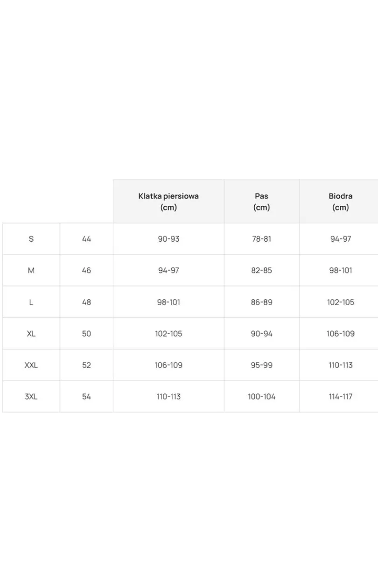The width and height of the screenshot is (378, 588).
Task: Click the Klatka piersiowa (cm) column header
Action: click(x=168, y=202)
